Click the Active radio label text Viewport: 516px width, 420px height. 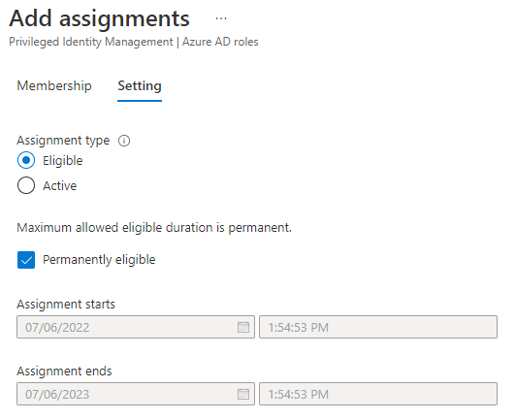pos(60,186)
